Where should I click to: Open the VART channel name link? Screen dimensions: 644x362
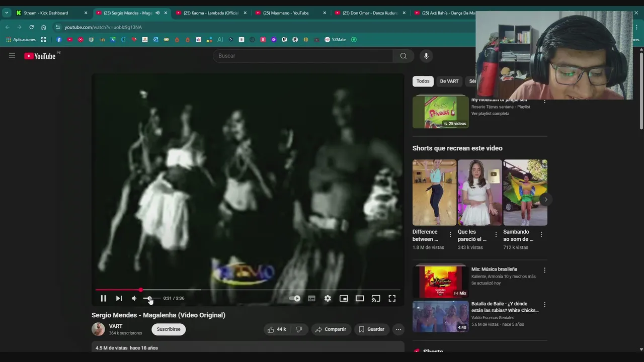coord(116,326)
